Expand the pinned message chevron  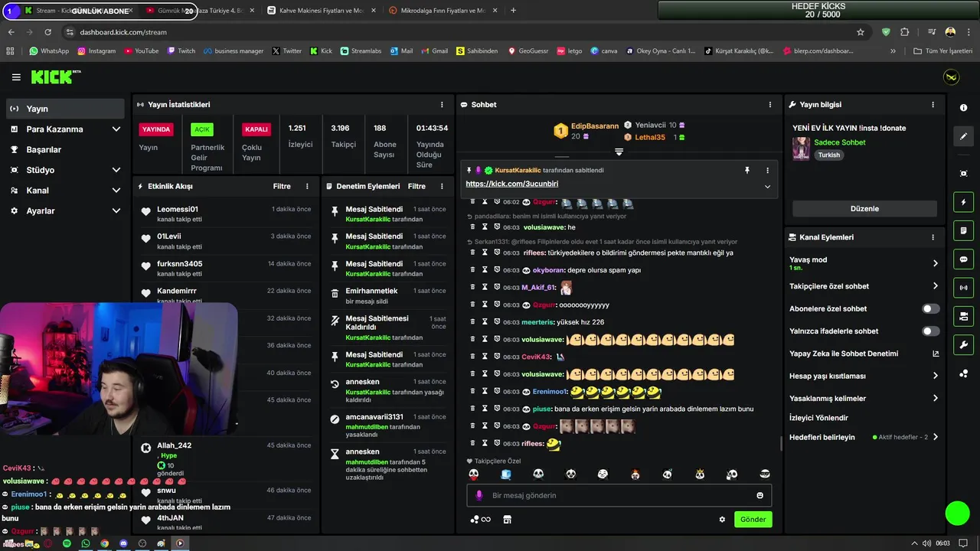coord(767,186)
